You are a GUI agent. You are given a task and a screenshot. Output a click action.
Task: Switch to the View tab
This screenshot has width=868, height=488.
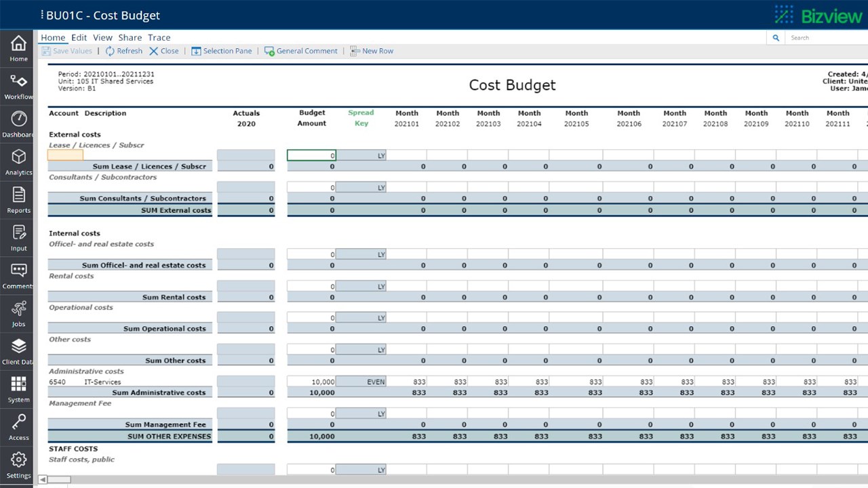pyautogui.click(x=102, y=38)
